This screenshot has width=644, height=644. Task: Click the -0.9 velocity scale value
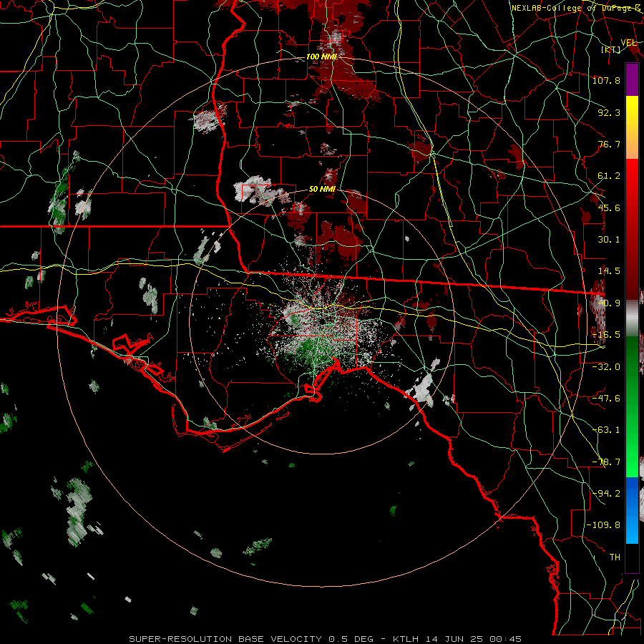tap(609, 303)
